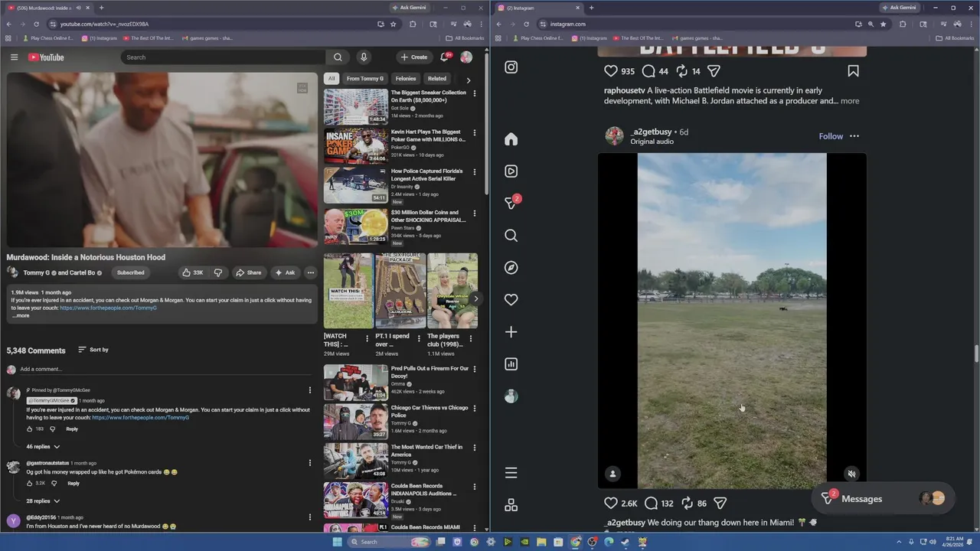Advance shorts shelf with next arrow
Screen dimensions: 980x551
click(475, 299)
